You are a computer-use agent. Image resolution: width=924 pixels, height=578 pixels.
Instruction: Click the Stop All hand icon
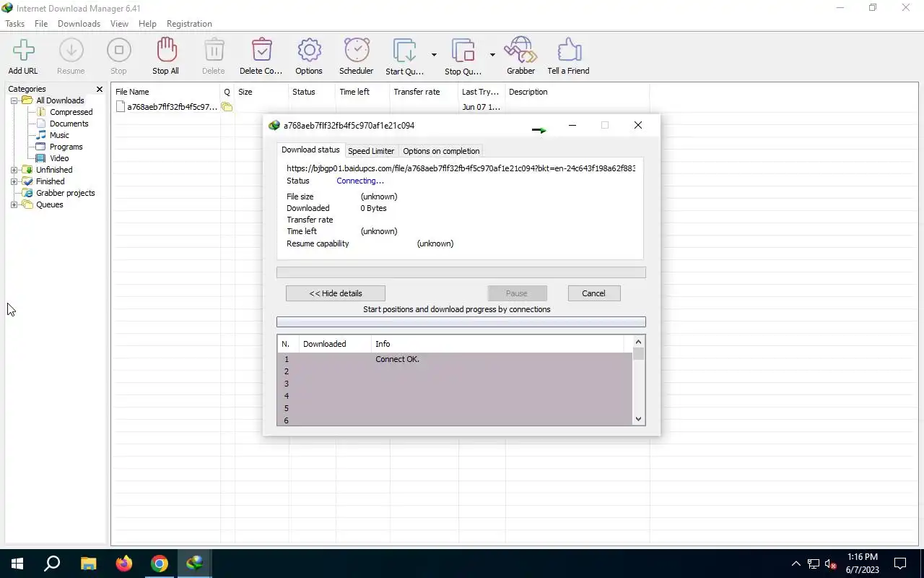pos(165,51)
